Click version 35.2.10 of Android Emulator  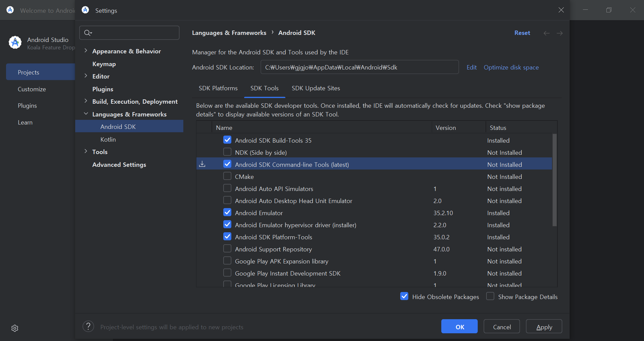[x=443, y=213]
